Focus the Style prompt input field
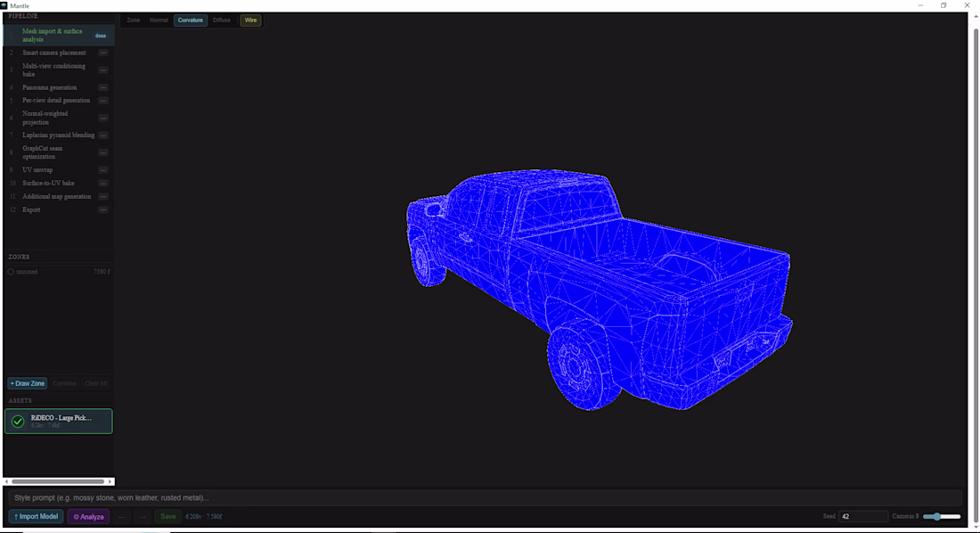980x533 pixels. coord(485,498)
